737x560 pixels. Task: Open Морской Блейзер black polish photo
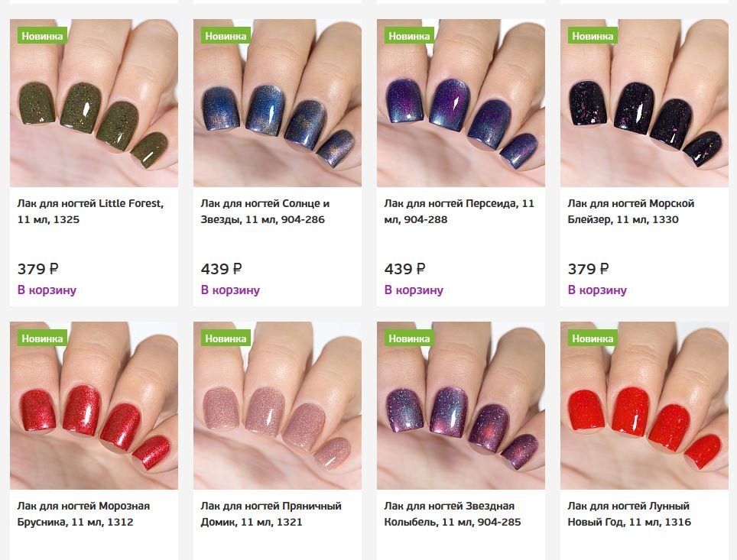644,103
